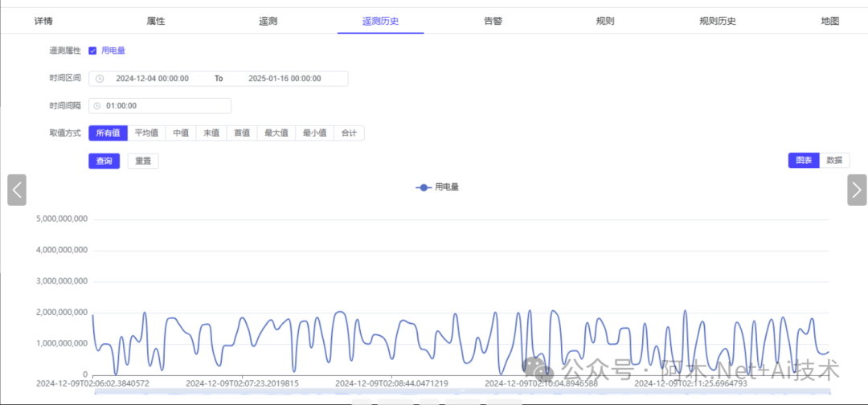The image size is (868, 405).
Task: Edit end time 2025-01-16 00:00:00
Action: pyautogui.click(x=285, y=79)
